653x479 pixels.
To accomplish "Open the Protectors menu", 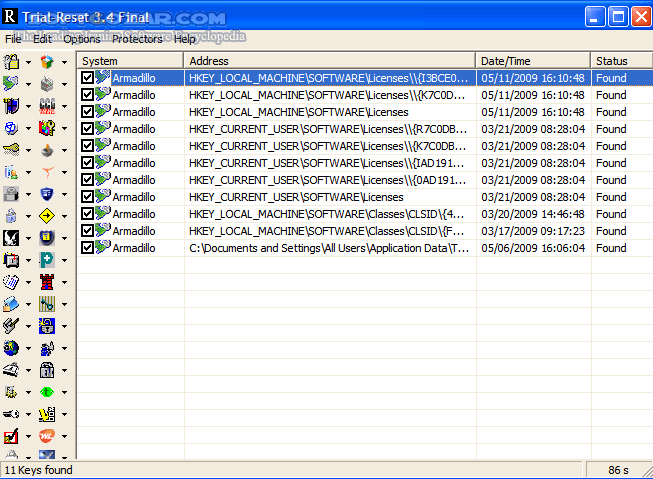I will pyautogui.click(x=137, y=39).
